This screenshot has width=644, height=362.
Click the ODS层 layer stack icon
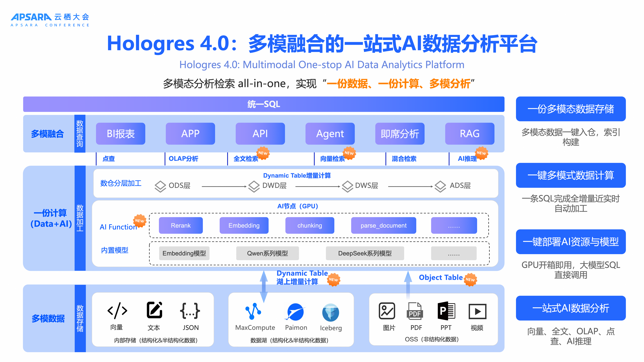click(160, 186)
